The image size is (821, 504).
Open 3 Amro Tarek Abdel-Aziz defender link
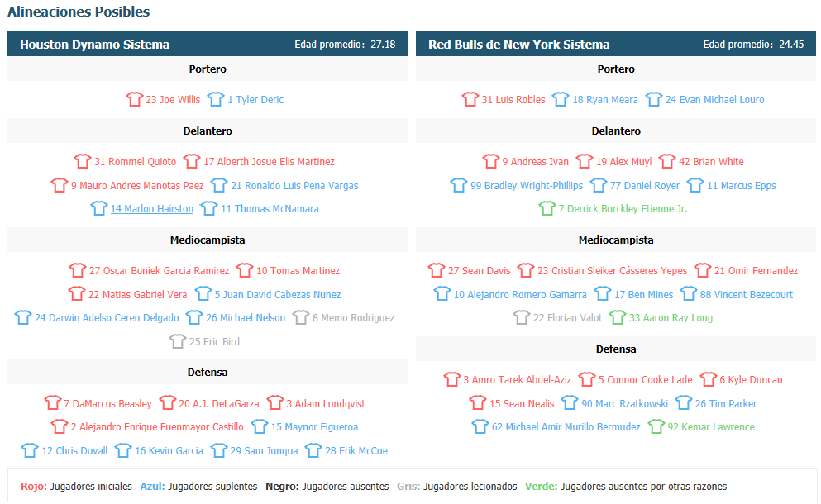click(x=517, y=380)
